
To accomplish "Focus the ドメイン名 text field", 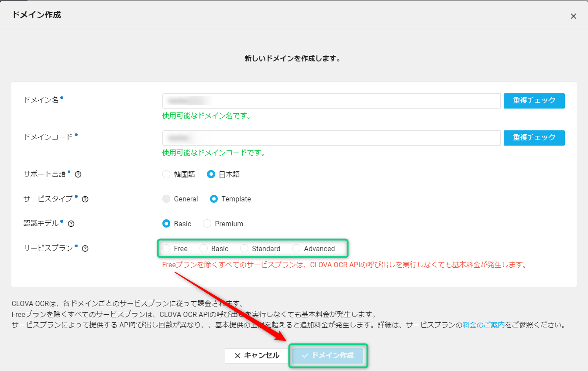I will click(331, 101).
